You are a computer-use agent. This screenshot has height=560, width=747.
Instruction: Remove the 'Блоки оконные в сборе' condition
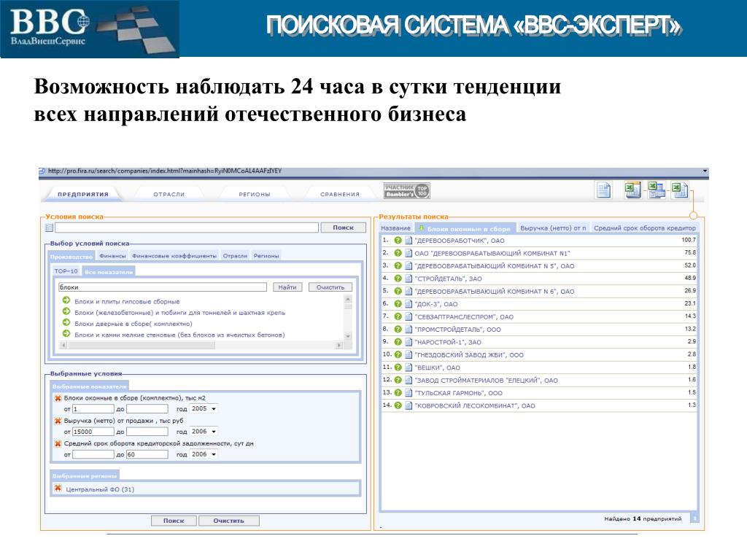point(58,398)
